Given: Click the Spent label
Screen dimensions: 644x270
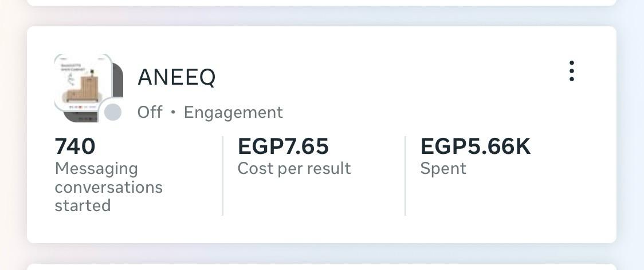Looking at the screenshot, I should point(443,168).
